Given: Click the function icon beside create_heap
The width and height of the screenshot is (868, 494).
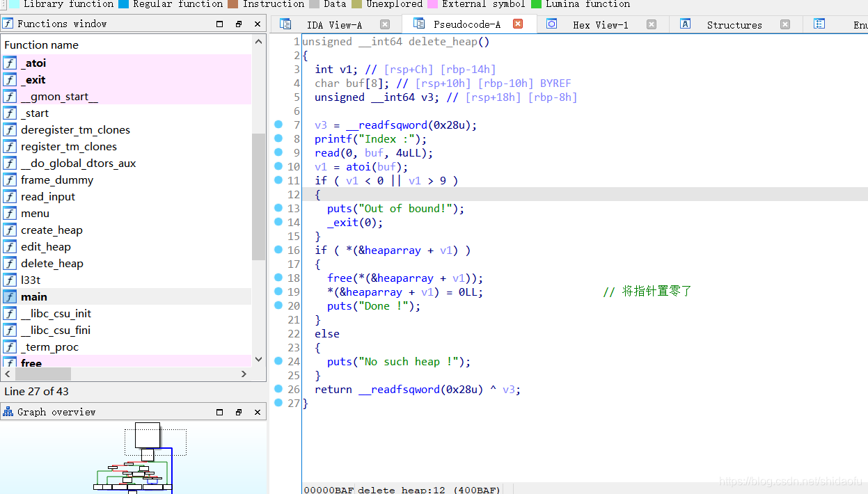Looking at the screenshot, I should click(x=10, y=230).
